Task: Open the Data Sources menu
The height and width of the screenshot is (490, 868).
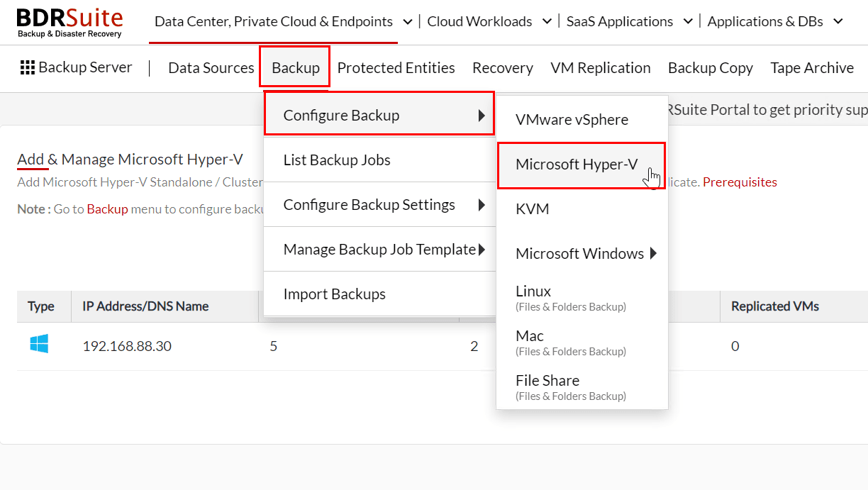Action: (x=211, y=68)
